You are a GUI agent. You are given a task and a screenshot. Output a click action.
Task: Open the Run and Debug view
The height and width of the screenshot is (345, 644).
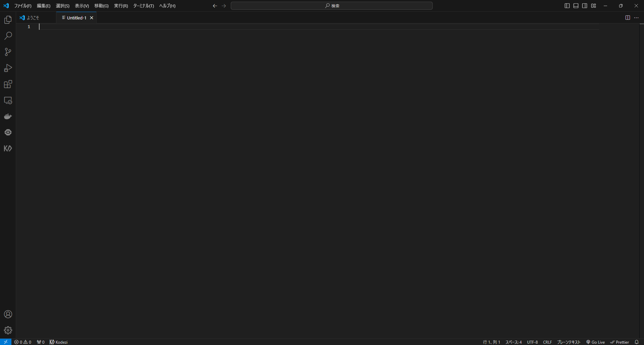click(x=7, y=68)
